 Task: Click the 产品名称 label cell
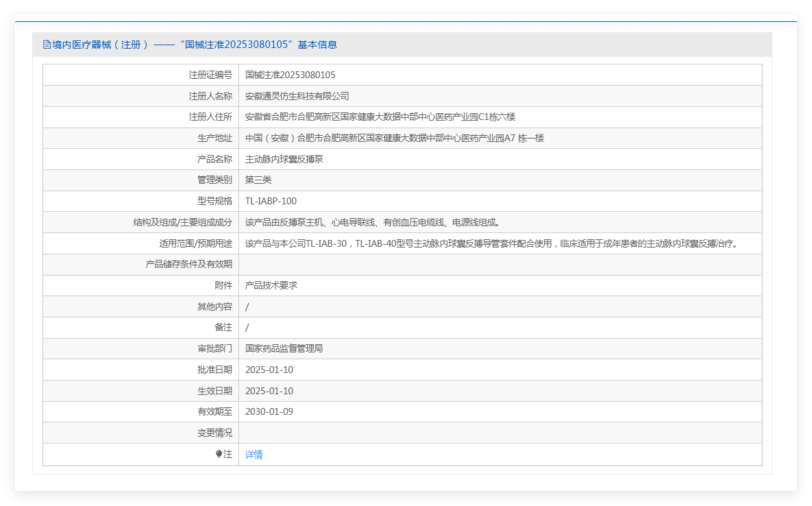click(x=141, y=160)
